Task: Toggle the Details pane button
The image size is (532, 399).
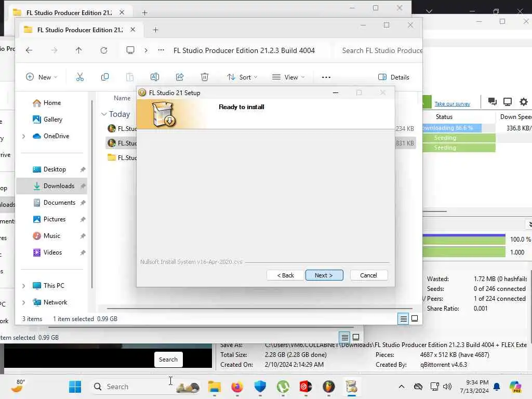Action: (x=394, y=77)
